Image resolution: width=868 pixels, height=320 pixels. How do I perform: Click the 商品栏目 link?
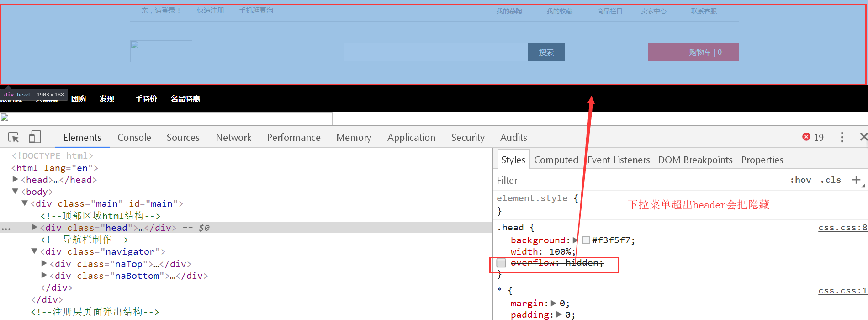click(610, 11)
